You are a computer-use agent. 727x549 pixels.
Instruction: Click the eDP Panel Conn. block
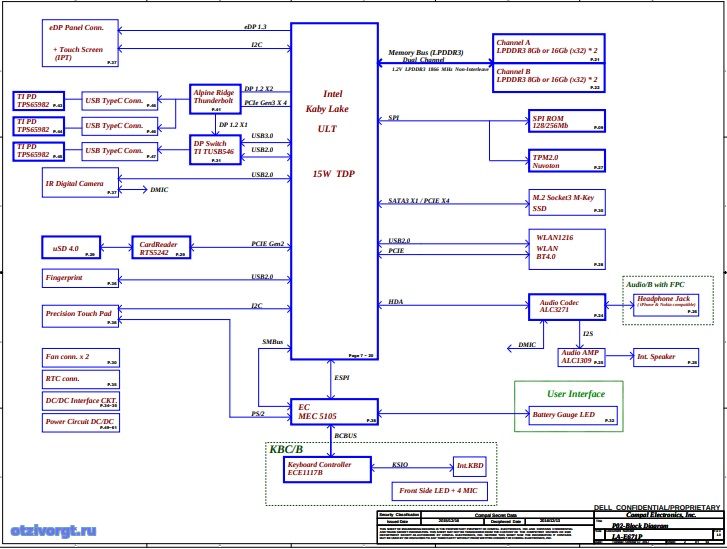[x=80, y=43]
